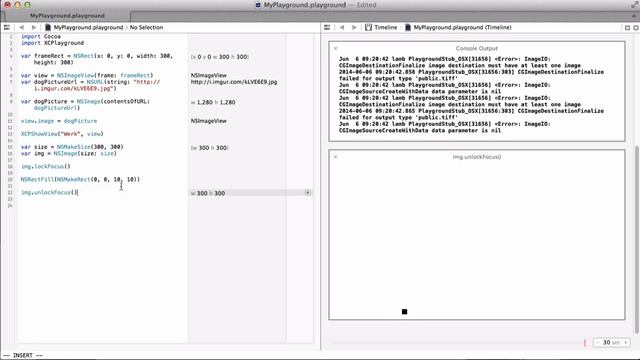Click line number 22 in the gutter
The height and width of the screenshot is (360, 640).
pos(10,193)
